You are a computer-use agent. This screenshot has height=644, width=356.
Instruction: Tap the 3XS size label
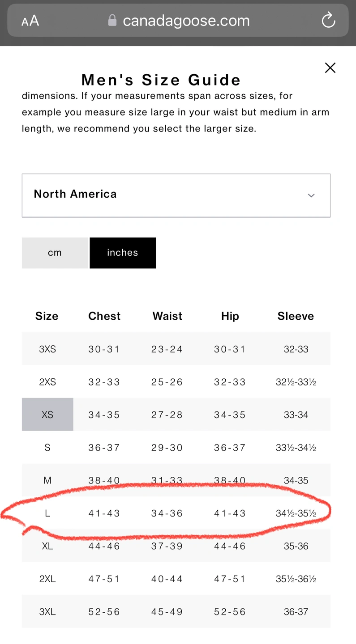coord(47,349)
